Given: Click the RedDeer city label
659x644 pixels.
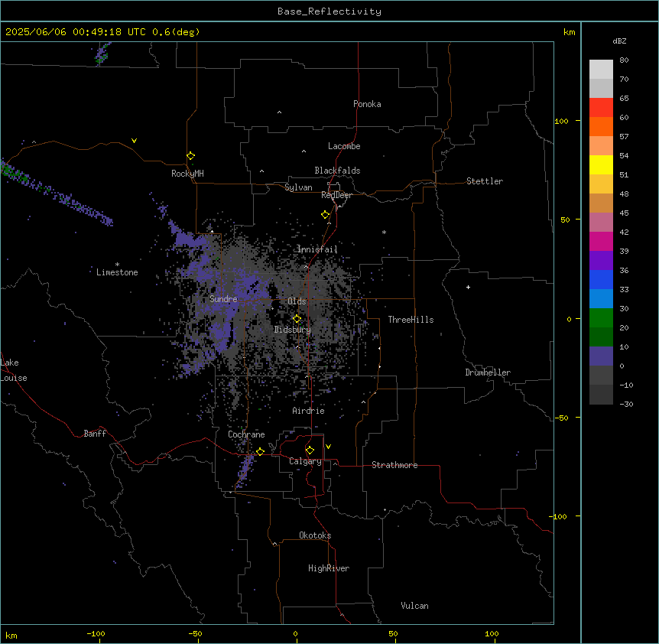Looking at the screenshot, I should pyautogui.click(x=336, y=195).
